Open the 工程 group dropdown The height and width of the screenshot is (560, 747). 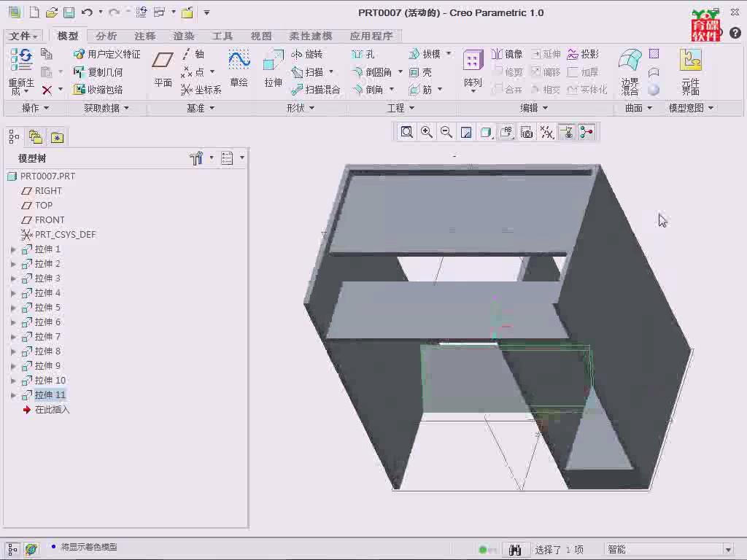point(400,108)
